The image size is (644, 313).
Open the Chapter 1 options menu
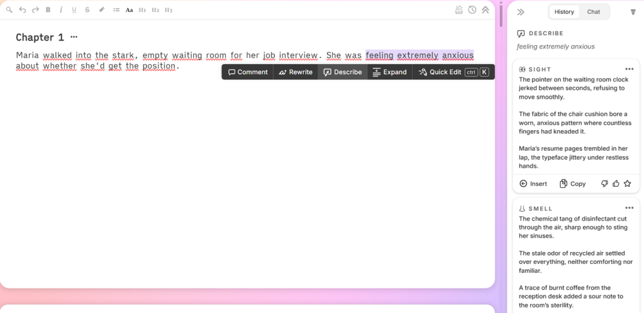pos(74,37)
